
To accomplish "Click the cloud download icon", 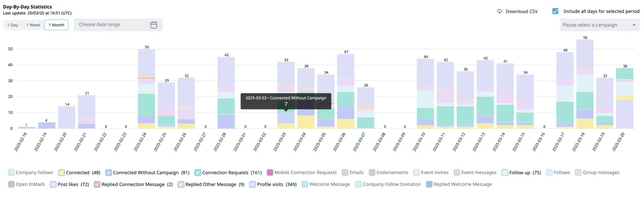I will coord(500,11).
